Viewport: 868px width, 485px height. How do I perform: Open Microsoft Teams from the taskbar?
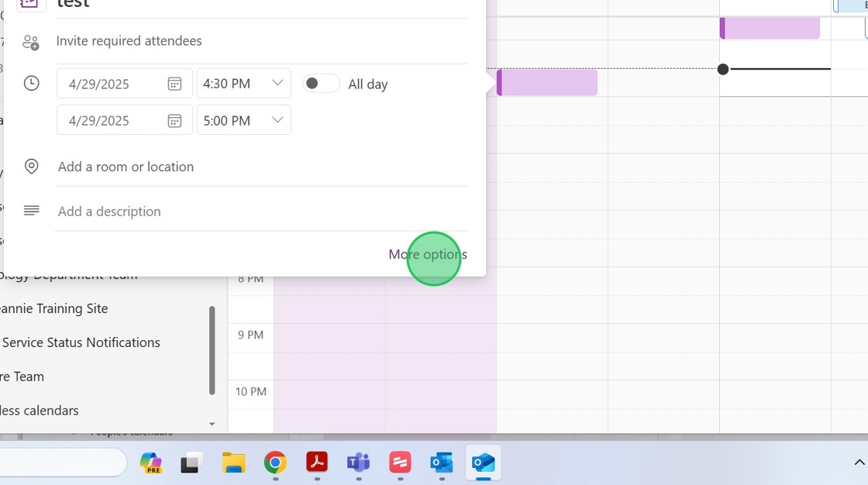pos(358,463)
